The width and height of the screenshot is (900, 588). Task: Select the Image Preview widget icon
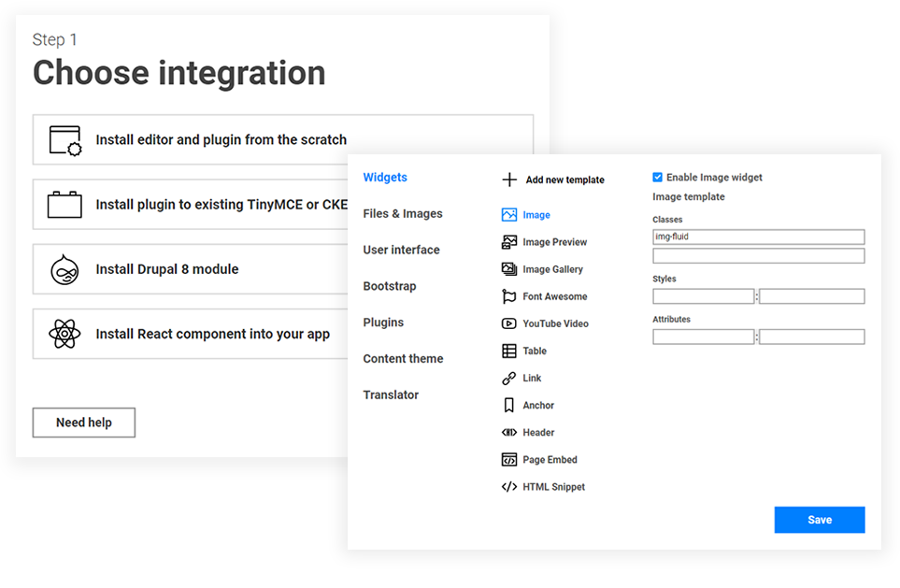click(x=509, y=242)
